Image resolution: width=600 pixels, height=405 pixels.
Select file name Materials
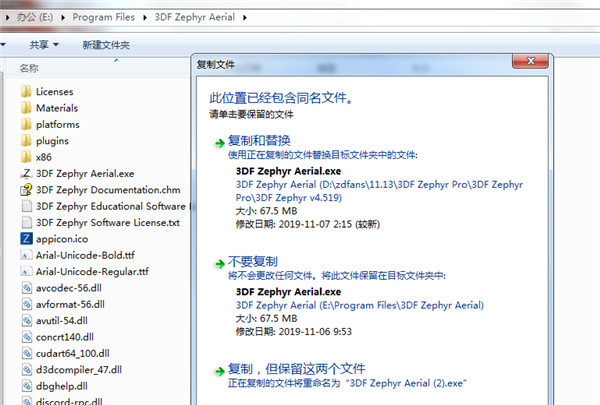coord(57,108)
